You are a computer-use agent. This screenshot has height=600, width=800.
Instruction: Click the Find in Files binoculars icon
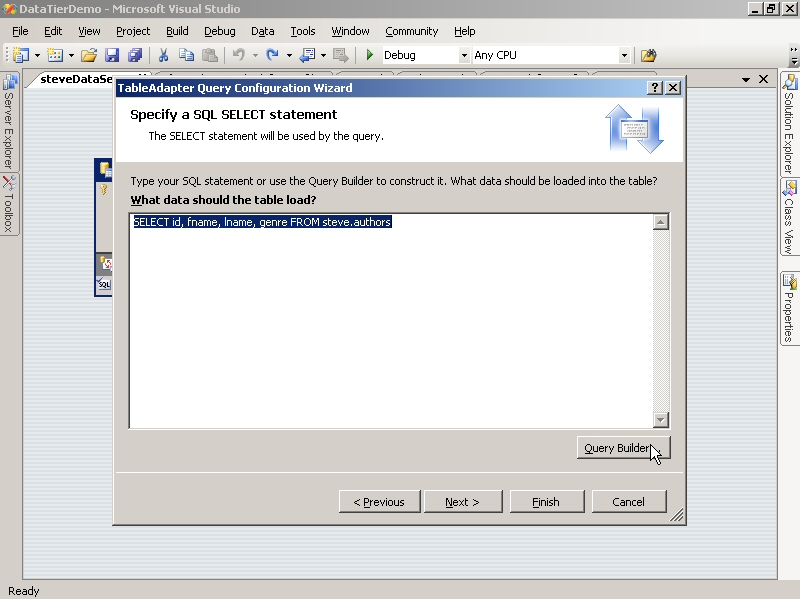click(648, 55)
